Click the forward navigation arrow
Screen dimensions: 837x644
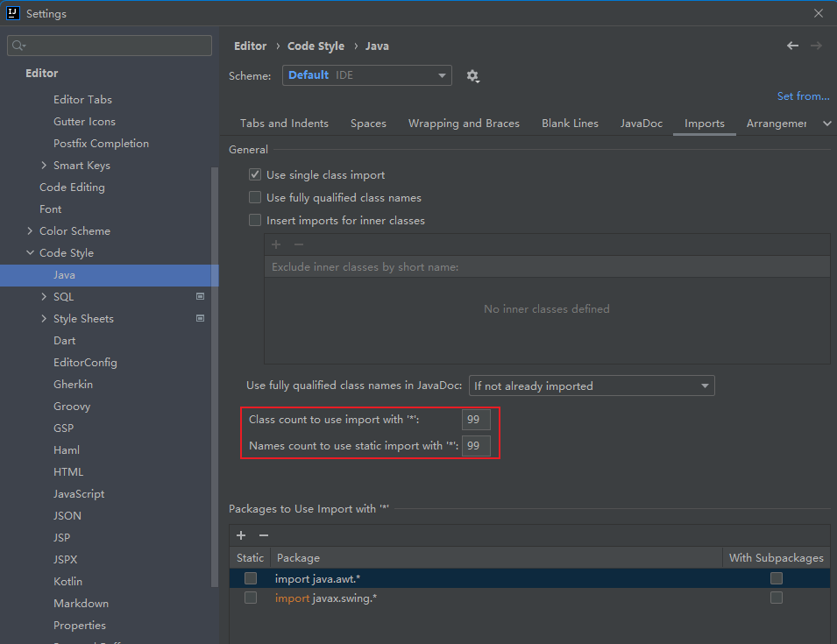[x=816, y=46]
